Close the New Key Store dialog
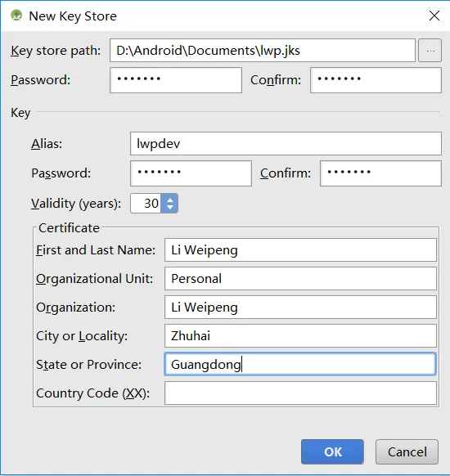Viewport: 450px width, 476px height. tap(434, 16)
